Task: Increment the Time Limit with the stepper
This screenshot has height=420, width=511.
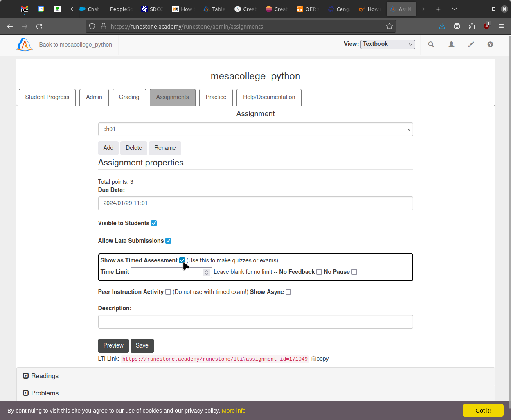Action: pos(207,270)
